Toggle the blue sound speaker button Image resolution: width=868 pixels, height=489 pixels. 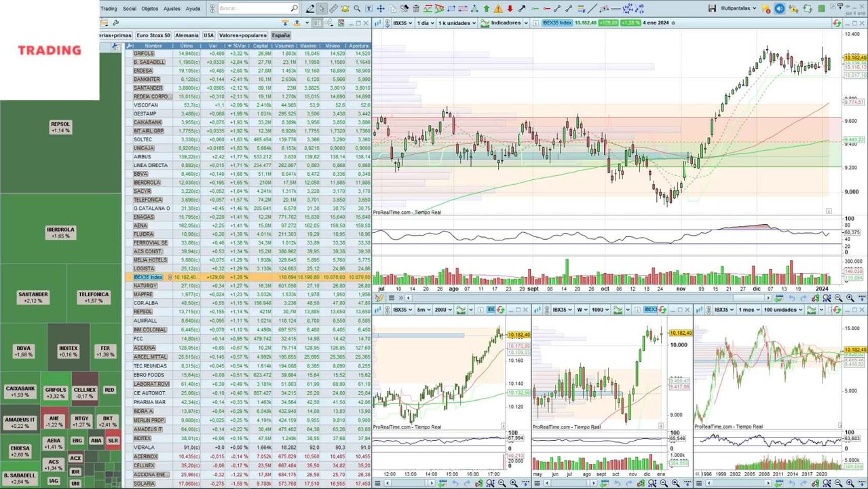[779, 8]
